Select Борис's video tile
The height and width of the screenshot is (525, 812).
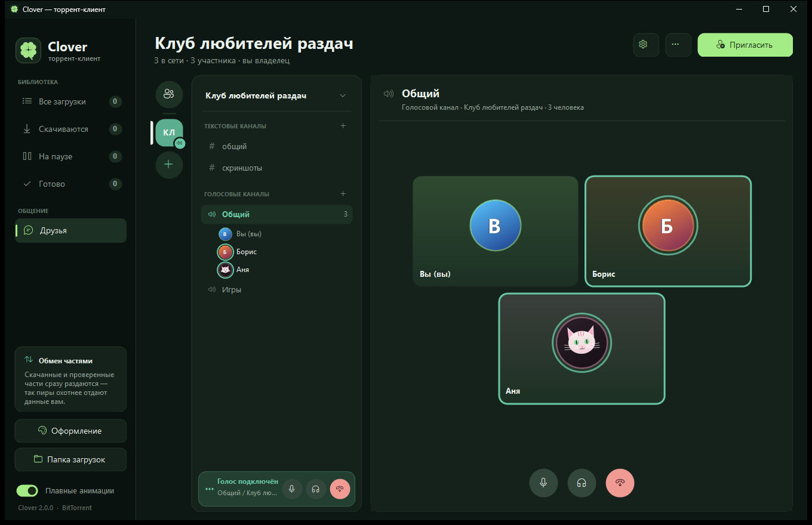[x=668, y=231]
